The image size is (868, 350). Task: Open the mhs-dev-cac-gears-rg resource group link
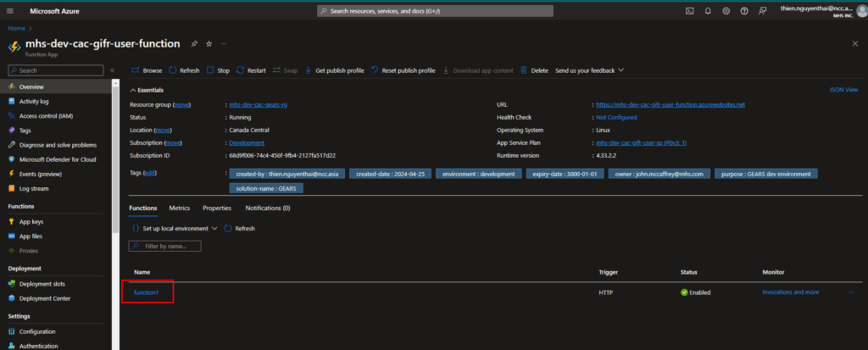259,105
